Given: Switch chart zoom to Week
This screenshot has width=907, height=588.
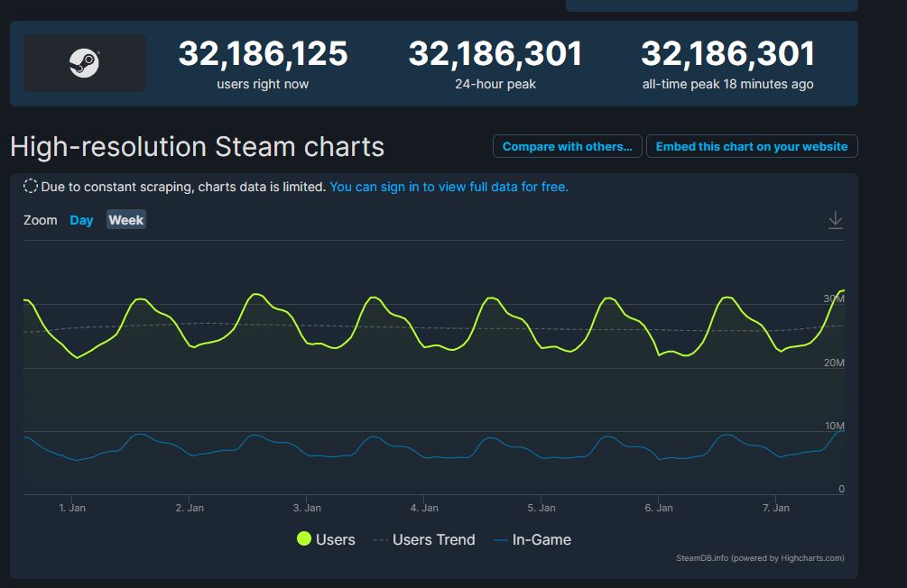Looking at the screenshot, I should (126, 220).
